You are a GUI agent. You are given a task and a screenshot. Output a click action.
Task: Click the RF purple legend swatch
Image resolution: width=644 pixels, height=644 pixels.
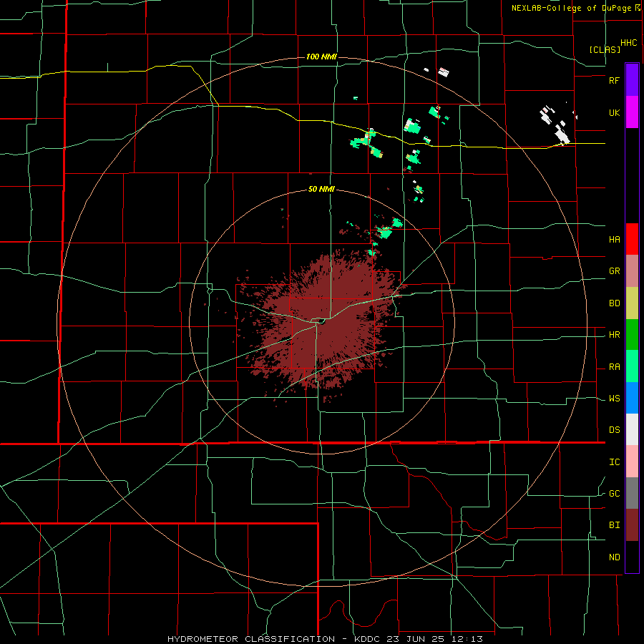coord(632,80)
